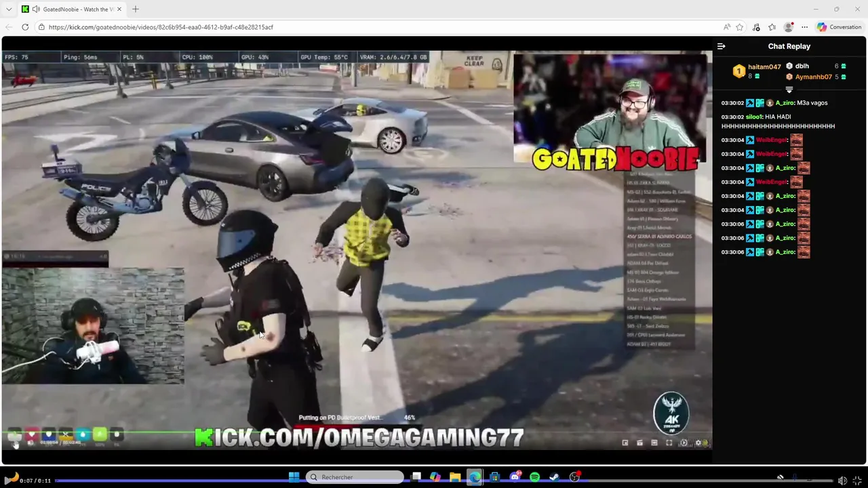View site information lock icon
This screenshot has width=868, height=488.
[x=41, y=27]
